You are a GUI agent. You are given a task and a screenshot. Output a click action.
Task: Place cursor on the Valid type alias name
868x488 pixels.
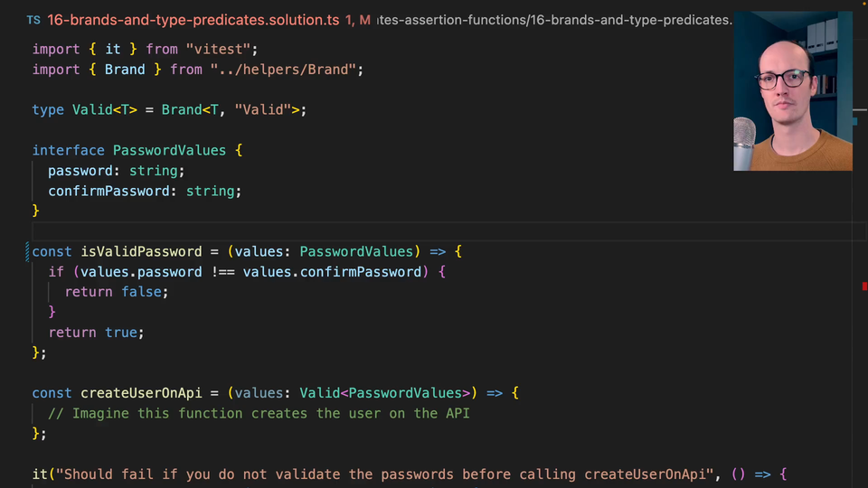pos(91,109)
